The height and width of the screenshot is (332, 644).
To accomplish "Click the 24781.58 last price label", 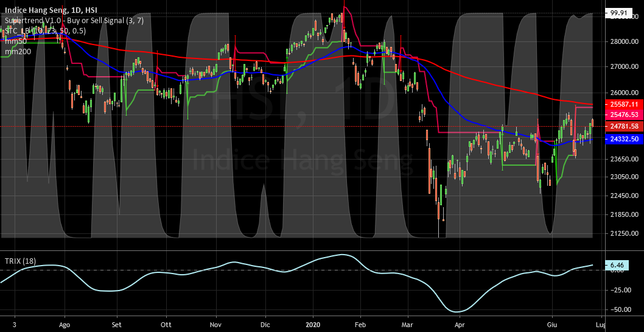I will point(625,126).
